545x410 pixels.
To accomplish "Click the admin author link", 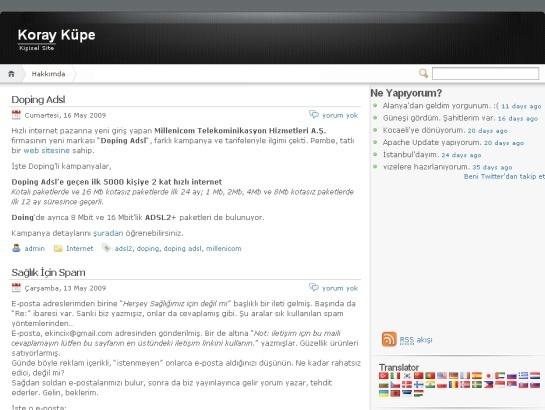I will coord(34,248).
